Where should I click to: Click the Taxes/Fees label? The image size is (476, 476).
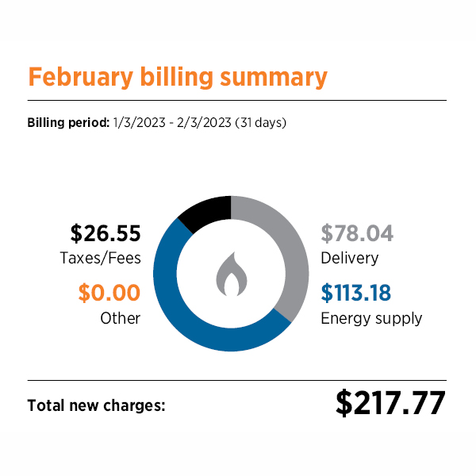tap(99, 258)
